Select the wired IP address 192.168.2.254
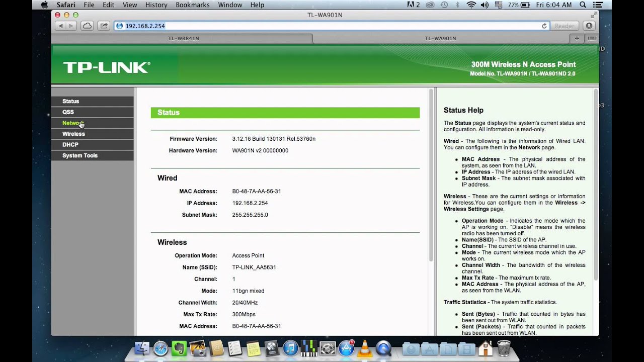Image resolution: width=644 pixels, height=362 pixels. [250, 203]
